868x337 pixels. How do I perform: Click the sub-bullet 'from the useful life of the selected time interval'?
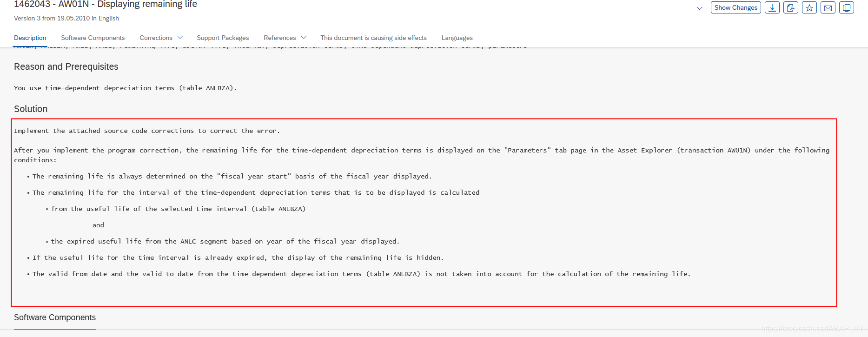pos(178,209)
